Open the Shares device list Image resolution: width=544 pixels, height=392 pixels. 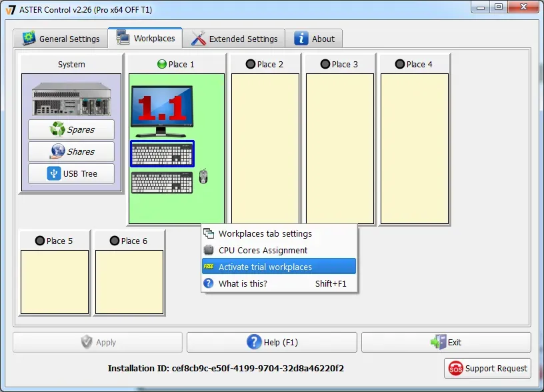71,152
